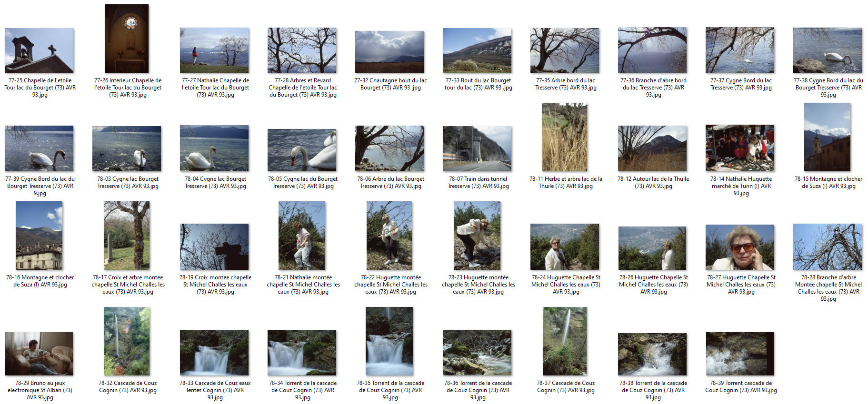Image resolution: width=868 pixels, height=404 pixels.
Task: Click the 78-15 Montagne et clocher de Suza image
Action: click(828, 137)
